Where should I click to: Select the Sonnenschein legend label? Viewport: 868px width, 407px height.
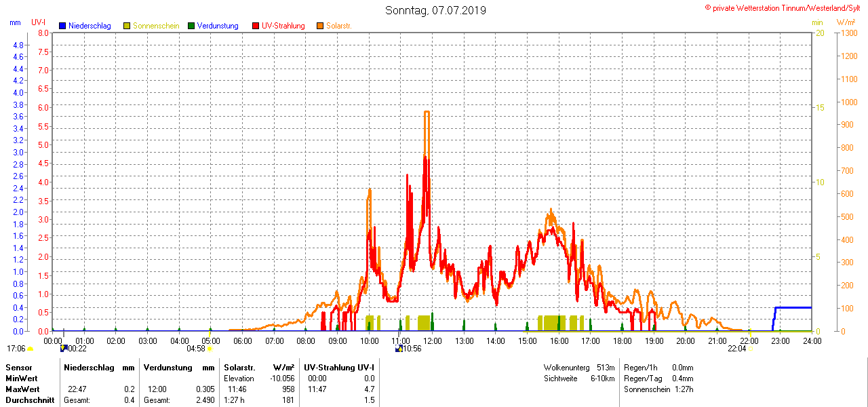[156, 26]
